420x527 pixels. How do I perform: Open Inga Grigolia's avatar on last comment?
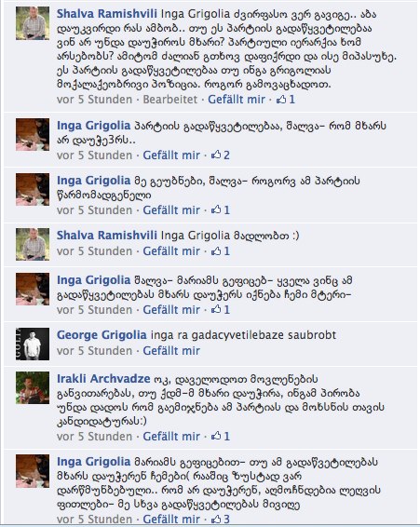(33, 471)
